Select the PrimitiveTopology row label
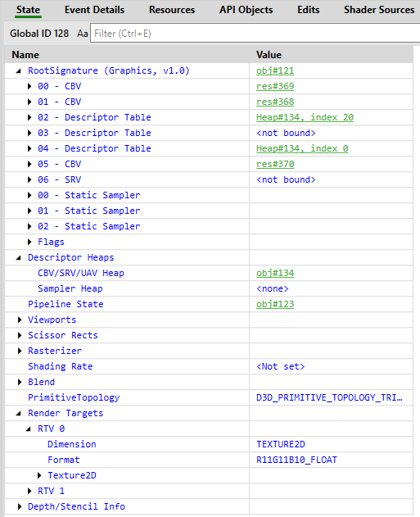 click(74, 397)
